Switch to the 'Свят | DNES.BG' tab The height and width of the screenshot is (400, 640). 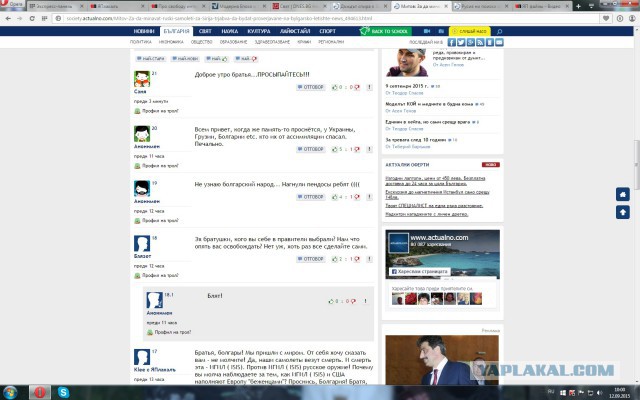point(300,6)
